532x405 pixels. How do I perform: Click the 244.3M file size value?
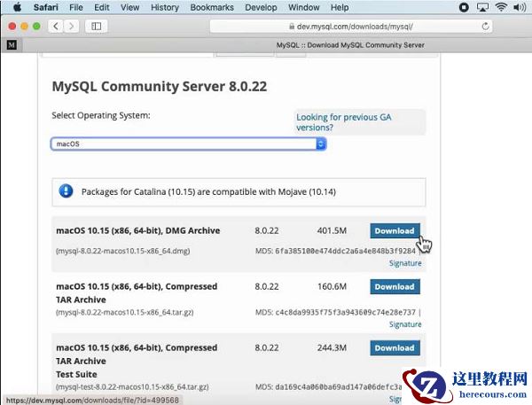[x=332, y=348]
